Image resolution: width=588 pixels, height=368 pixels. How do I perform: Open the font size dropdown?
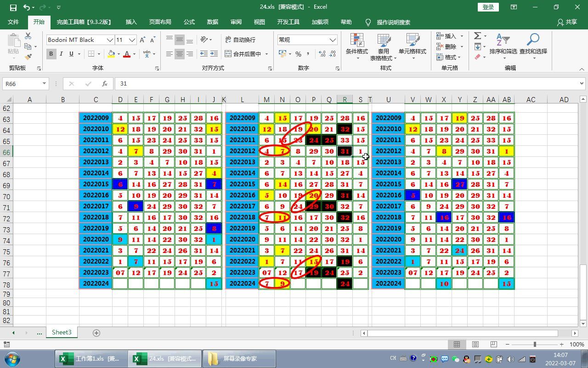click(132, 40)
